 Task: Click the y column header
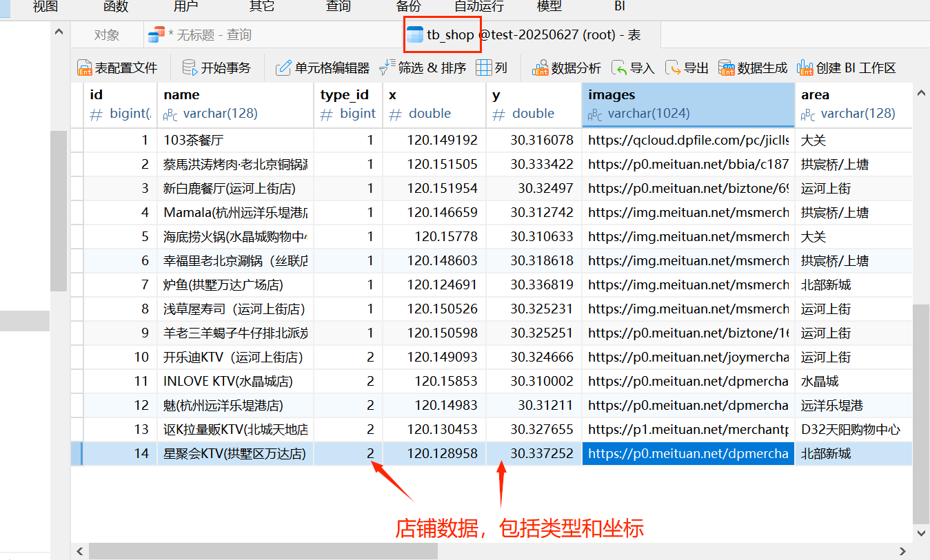coord(534,104)
